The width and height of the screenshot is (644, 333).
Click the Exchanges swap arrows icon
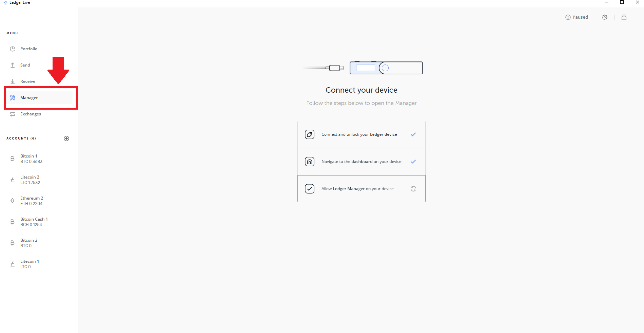tap(13, 114)
